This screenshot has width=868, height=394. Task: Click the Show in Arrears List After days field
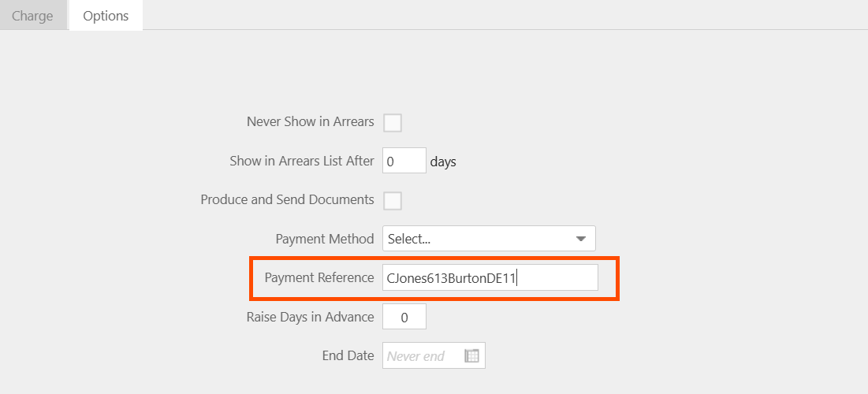point(404,161)
